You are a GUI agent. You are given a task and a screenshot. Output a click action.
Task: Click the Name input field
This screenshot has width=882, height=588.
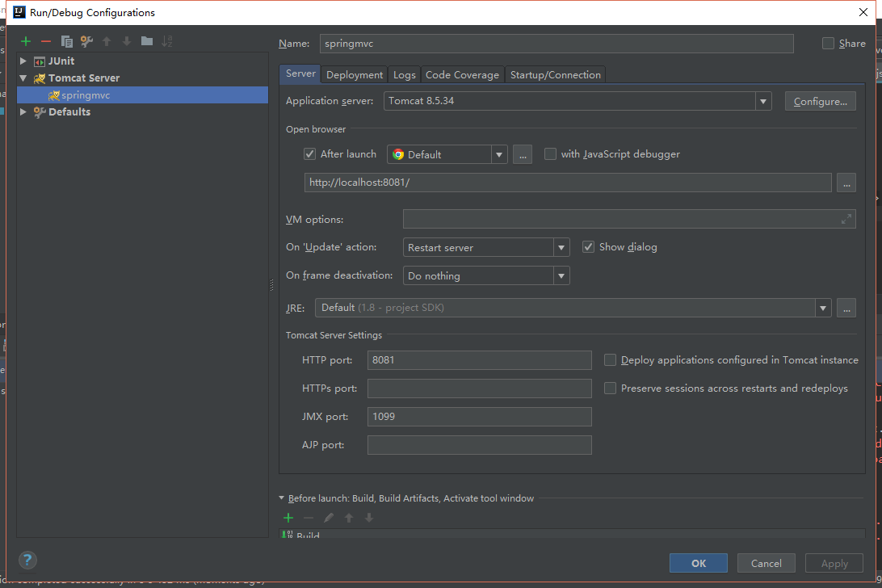[556, 44]
